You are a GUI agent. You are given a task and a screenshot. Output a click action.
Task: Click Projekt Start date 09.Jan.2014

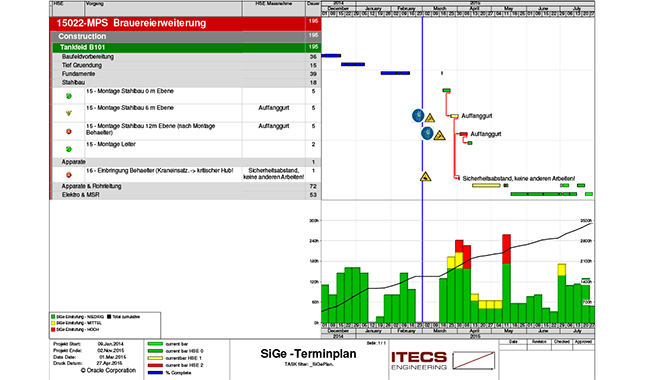tap(110, 344)
